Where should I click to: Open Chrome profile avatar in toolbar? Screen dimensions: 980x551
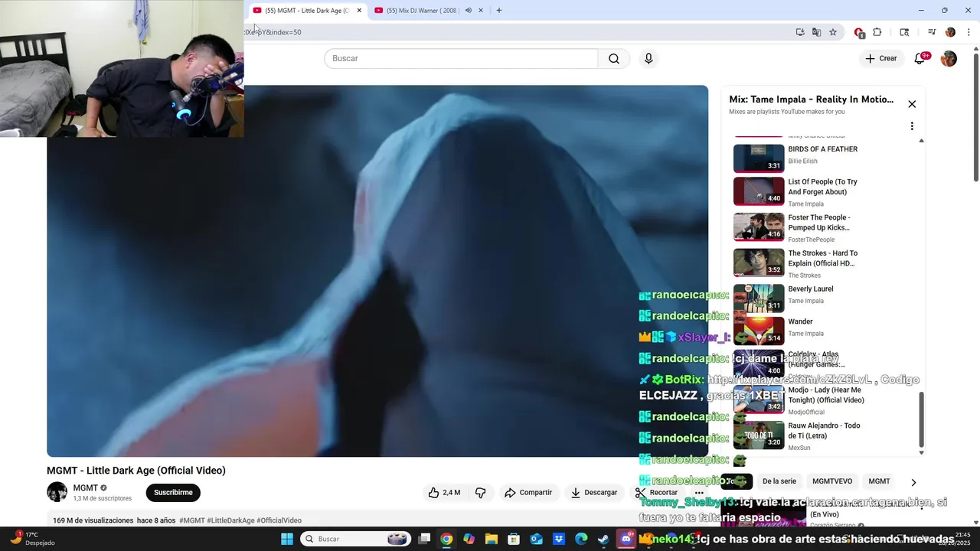pos(950,32)
